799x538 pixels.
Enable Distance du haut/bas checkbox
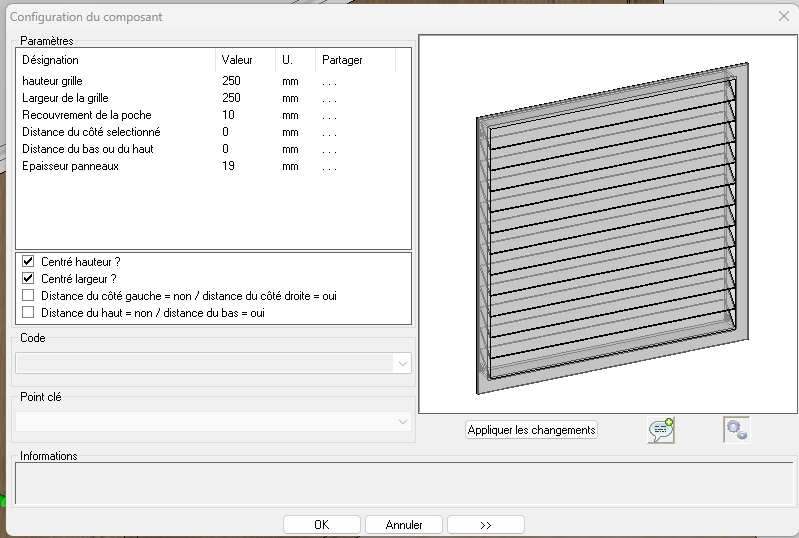point(28,312)
